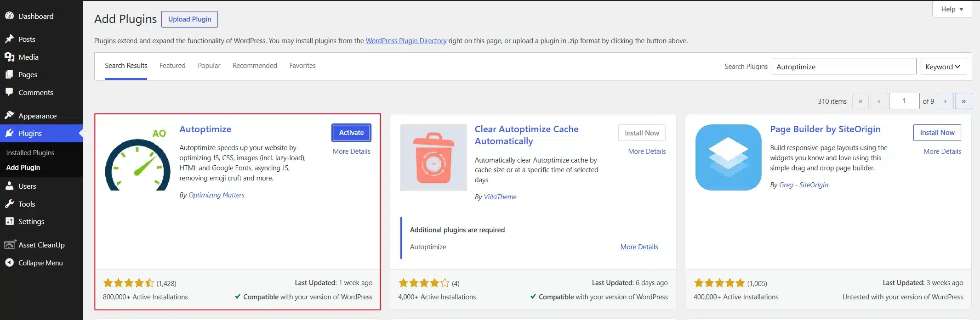
Task: Click the Clear Autoptimize Cache trash thumbnail
Action: coord(433,157)
